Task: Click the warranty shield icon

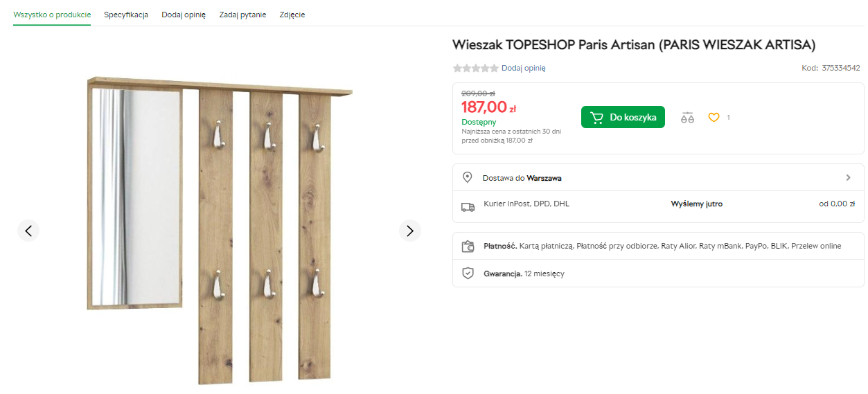Action: [468, 274]
